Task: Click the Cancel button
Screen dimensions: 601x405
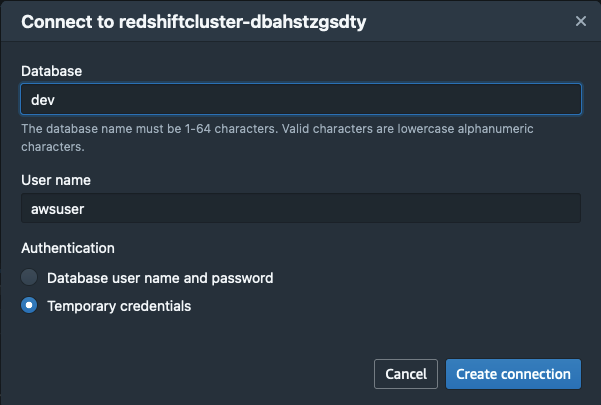Action: click(406, 374)
